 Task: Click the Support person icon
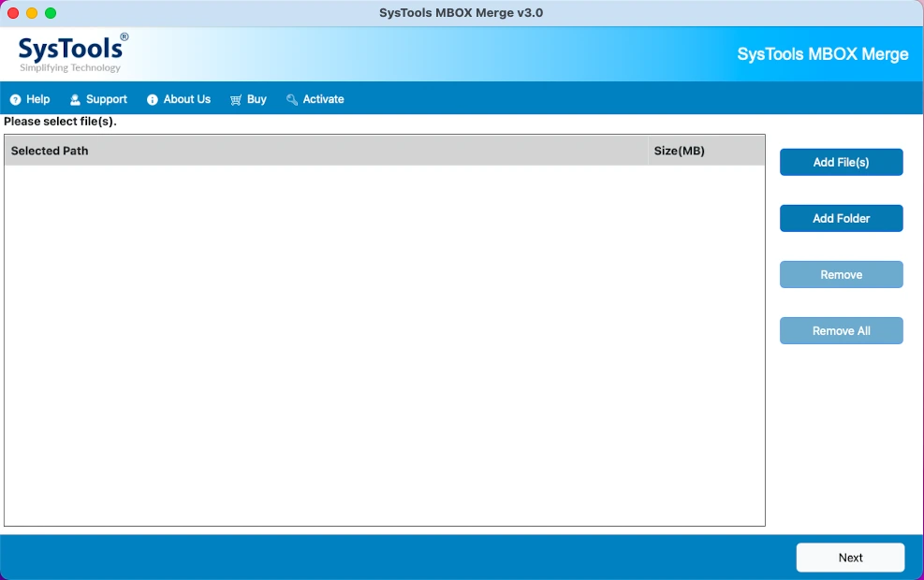click(75, 99)
